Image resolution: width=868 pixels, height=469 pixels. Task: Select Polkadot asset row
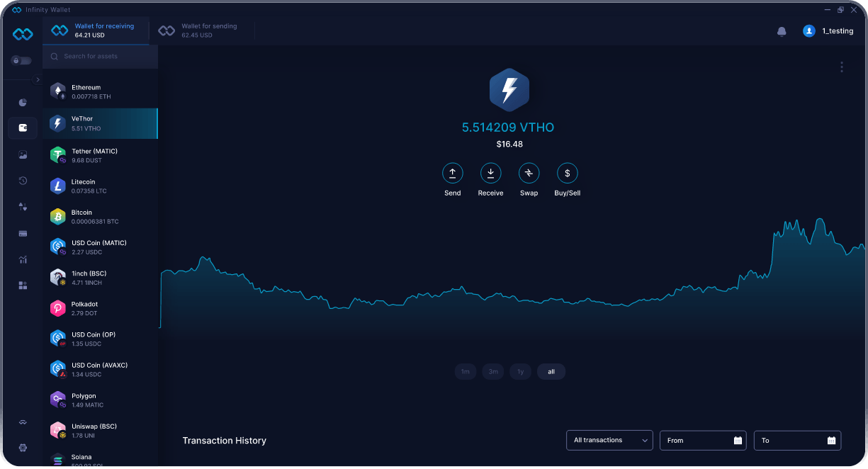100,308
